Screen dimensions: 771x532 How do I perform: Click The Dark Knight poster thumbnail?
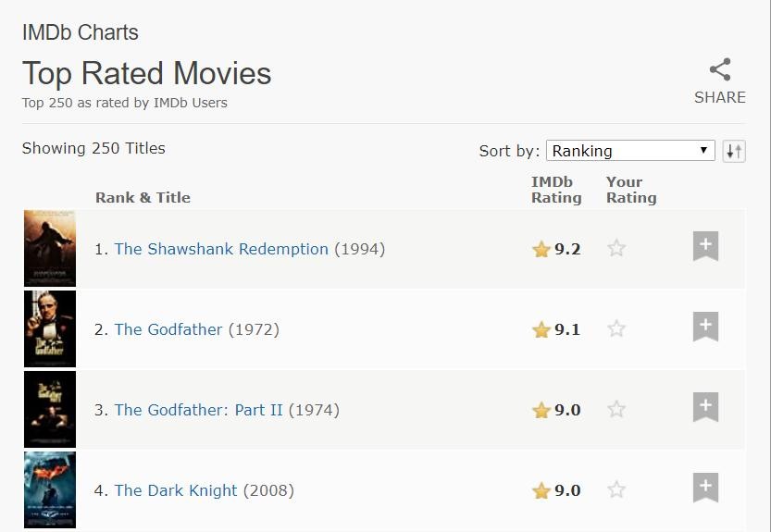tap(50, 489)
